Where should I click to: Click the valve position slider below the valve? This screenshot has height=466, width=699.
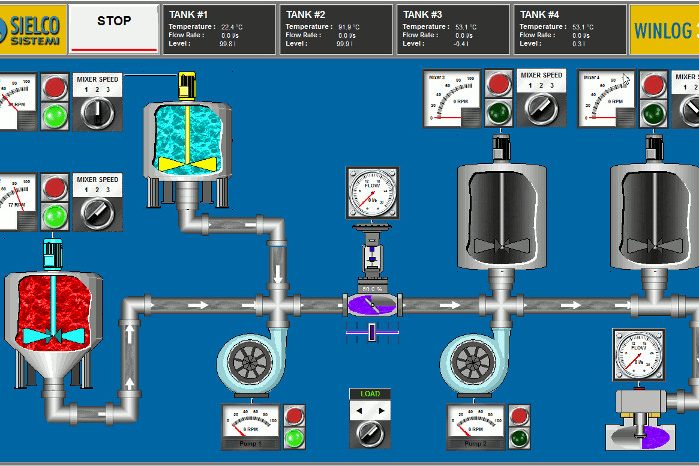tap(370, 333)
